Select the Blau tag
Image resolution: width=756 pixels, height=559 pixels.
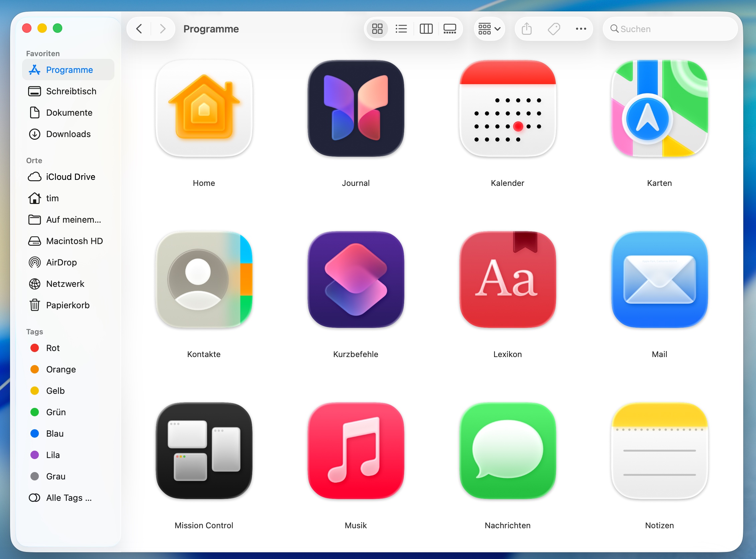click(x=68, y=434)
